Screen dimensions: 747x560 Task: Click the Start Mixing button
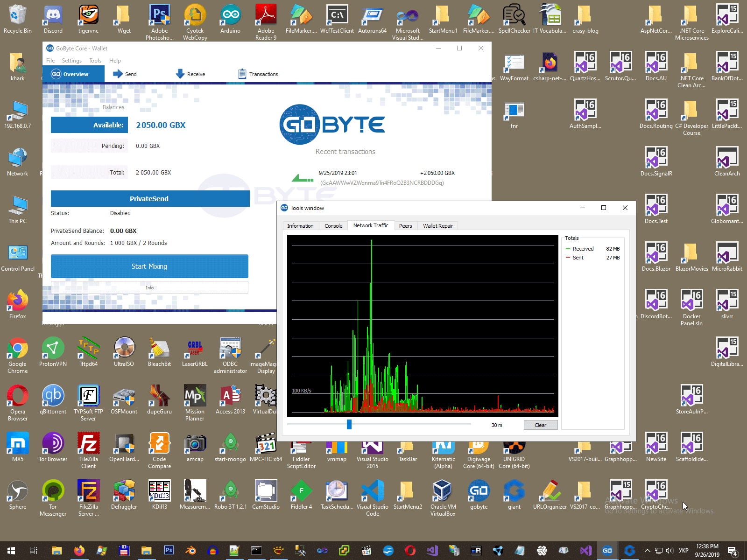pos(149,266)
